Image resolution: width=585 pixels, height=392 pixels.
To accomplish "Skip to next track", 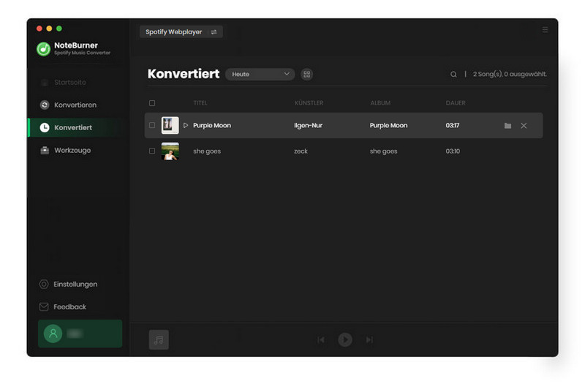I will [369, 340].
